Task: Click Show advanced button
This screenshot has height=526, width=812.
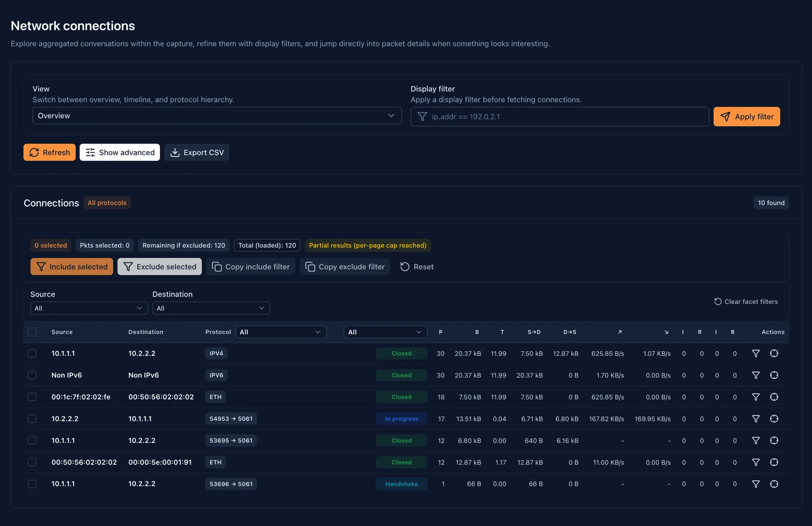Action: pyautogui.click(x=120, y=152)
